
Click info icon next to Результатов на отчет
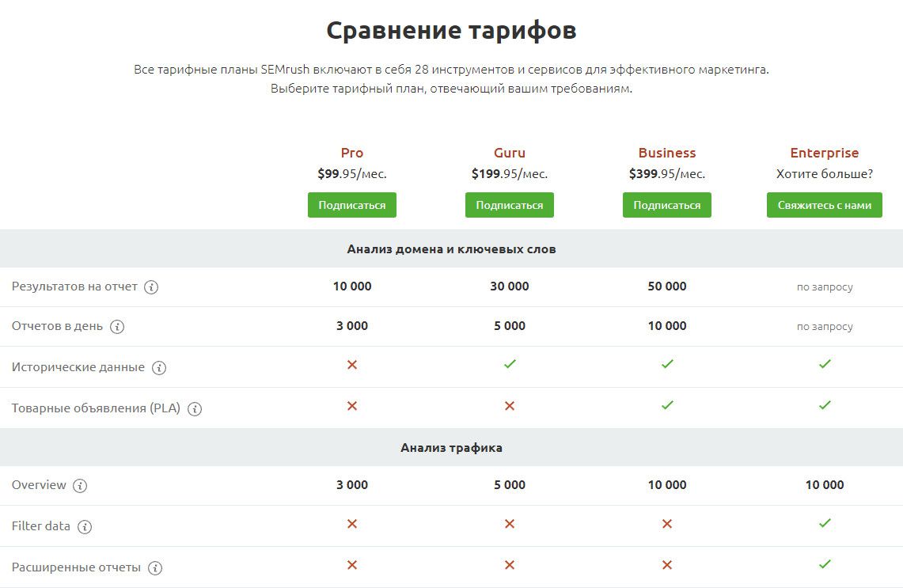(151, 286)
